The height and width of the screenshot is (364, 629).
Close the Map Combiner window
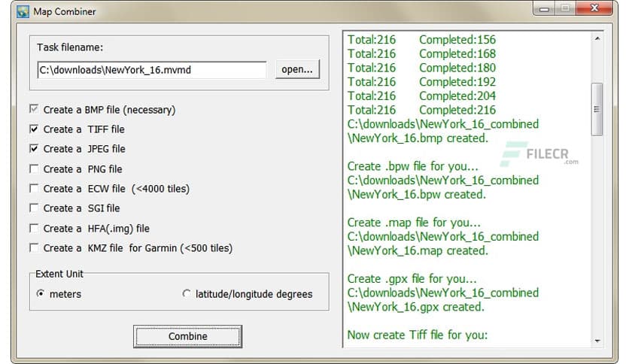coord(595,8)
